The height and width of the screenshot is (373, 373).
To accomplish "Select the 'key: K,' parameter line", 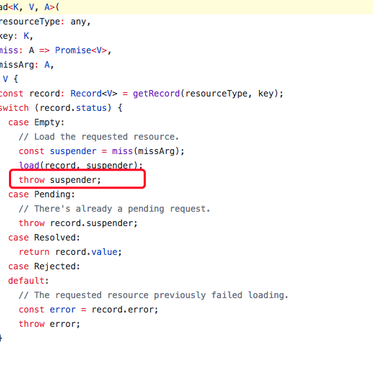I will tap(16, 36).
